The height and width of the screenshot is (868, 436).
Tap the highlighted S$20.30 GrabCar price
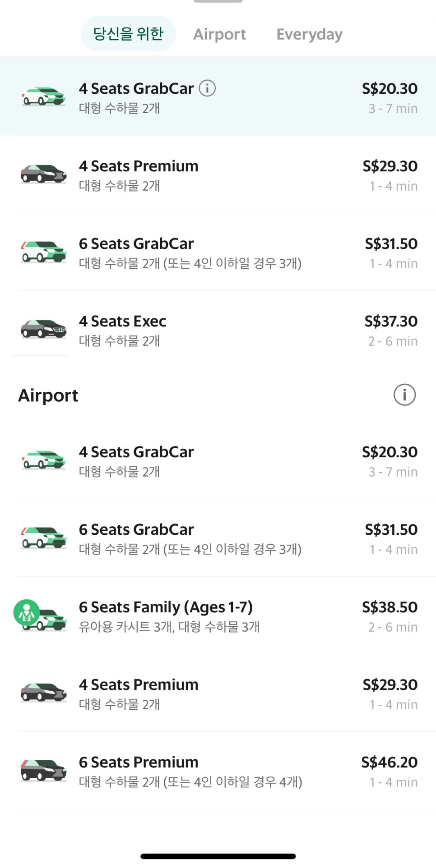(390, 89)
